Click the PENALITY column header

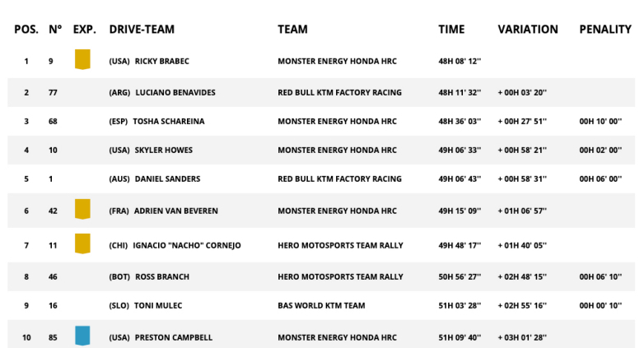click(x=605, y=30)
